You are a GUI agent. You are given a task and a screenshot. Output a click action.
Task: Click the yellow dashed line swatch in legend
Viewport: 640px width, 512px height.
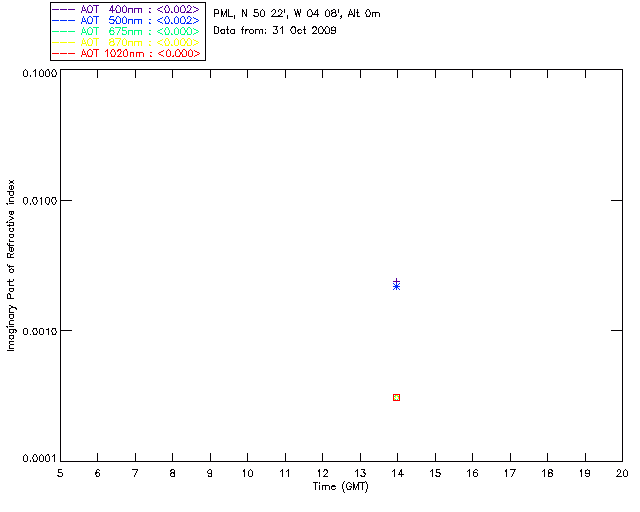click(x=64, y=42)
